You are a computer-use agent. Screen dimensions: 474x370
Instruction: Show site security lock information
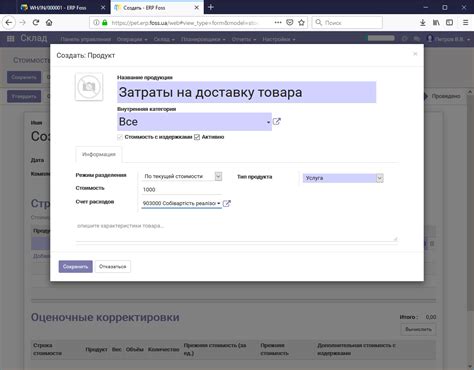(x=105, y=23)
